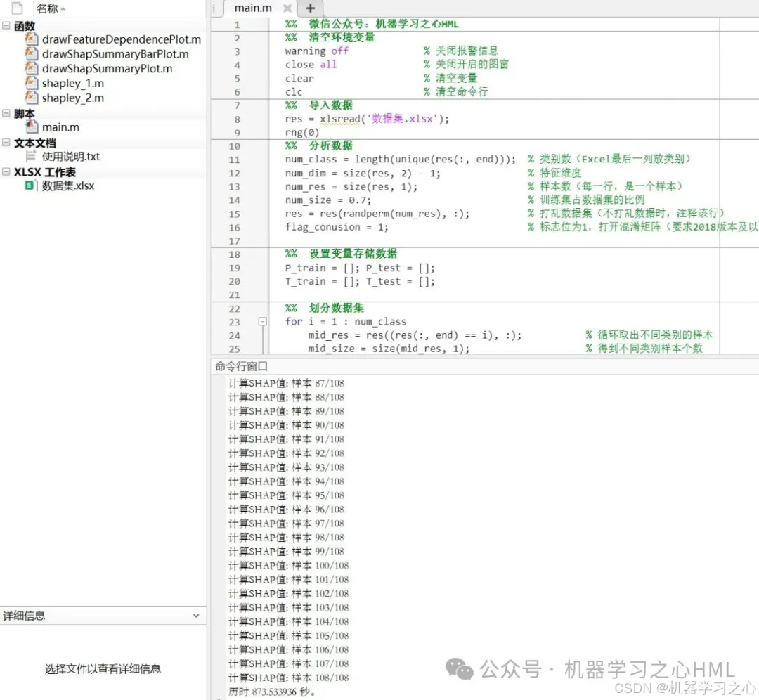
Task: Click the warning off line in the editor
Action: [316, 51]
